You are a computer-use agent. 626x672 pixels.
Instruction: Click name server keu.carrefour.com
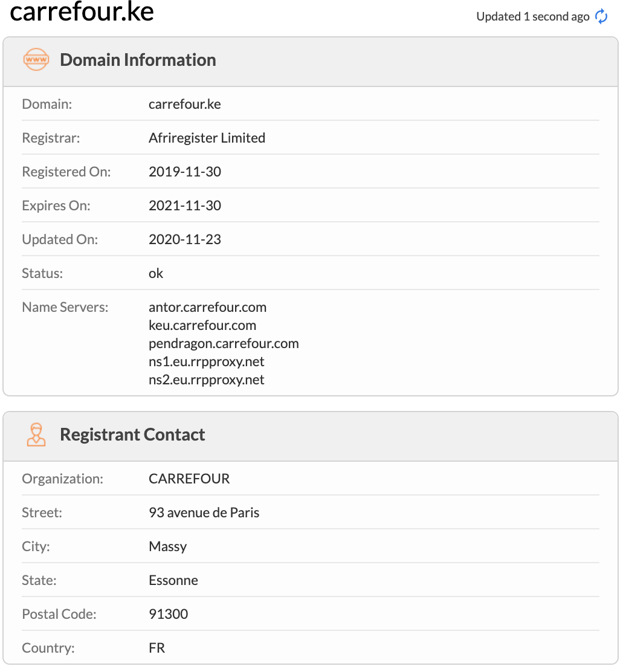point(202,325)
